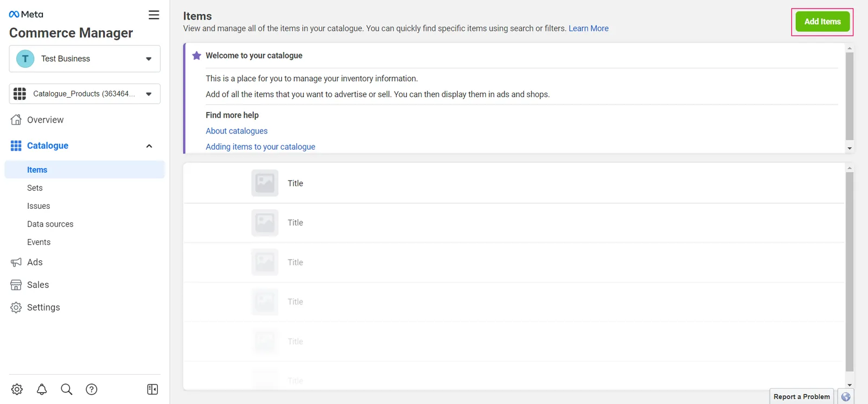The height and width of the screenshot is (404, 868).
Task: Toggle the sidebar collapse panel icon
Action: click(152, 389)
